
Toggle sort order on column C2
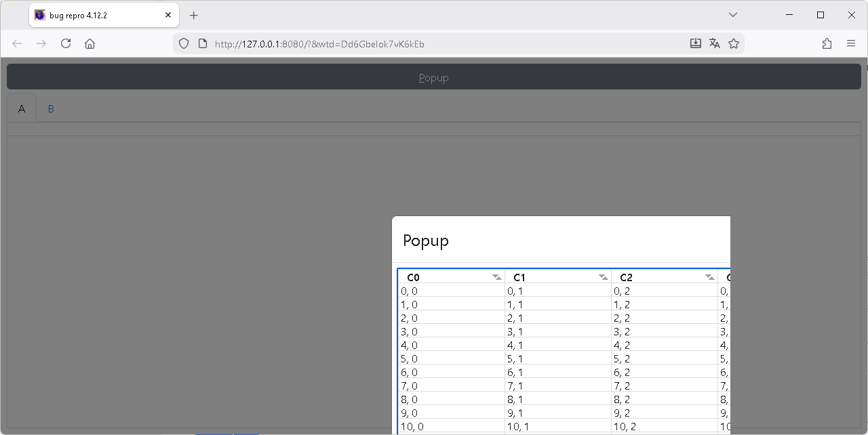click(709, 277)
